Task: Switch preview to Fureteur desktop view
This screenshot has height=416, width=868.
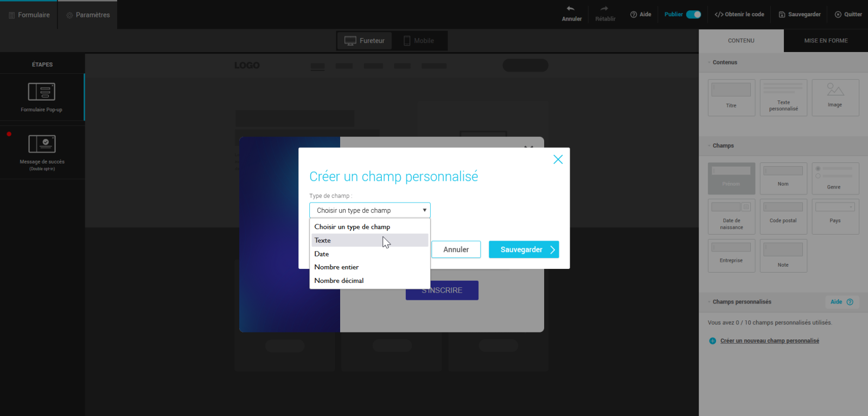Action: pyautogui.click(x=365, y=41)
